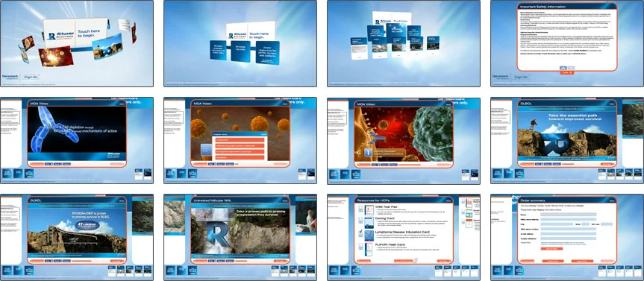Open 'Order resources for HCPs, nurses, and patients' tile
Viewport: 644px width, 281px height.
tap(267, 52)
